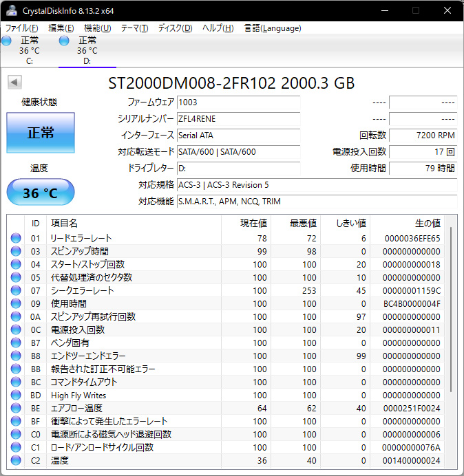
Task: Click the status orb for row 0C 電源投入回数
Action: click(x=16, y=329)
